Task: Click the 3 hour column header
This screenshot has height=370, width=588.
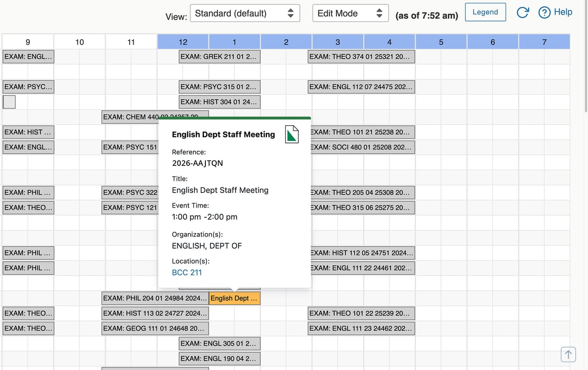Action: click(338, 42)
